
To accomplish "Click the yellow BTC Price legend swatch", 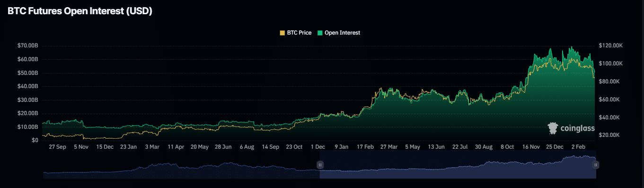I will click(x=282, y=33).
